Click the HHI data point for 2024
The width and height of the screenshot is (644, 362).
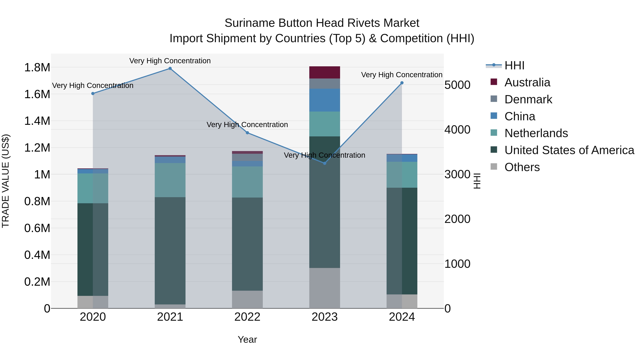coord(402,83)
